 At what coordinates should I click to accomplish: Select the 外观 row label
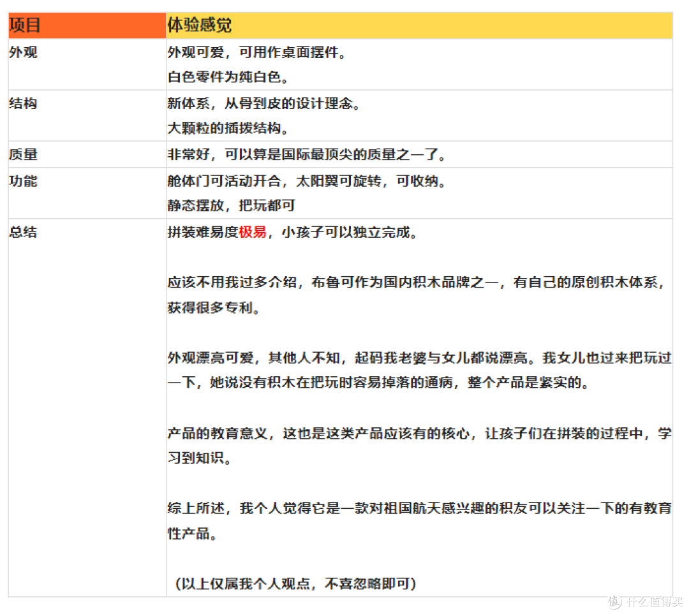pos(24,52)
